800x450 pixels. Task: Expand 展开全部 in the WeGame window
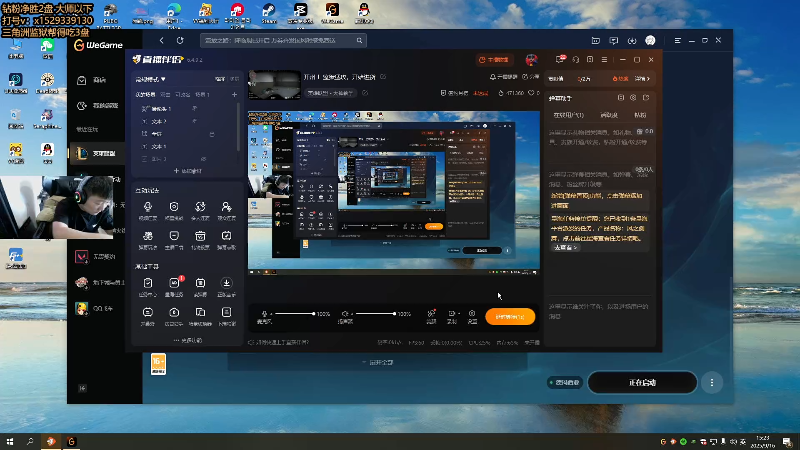pos(378,362)
